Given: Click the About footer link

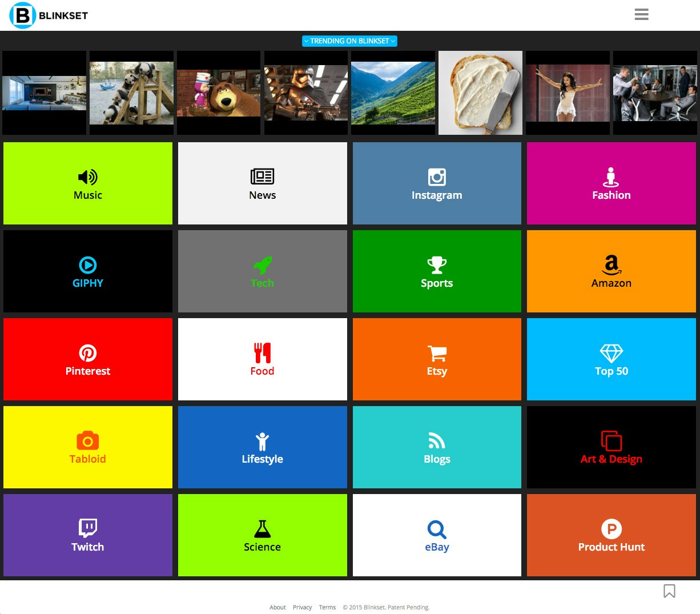Looking at the screenshot, I should pyautogui.click(x=277, y=607).
